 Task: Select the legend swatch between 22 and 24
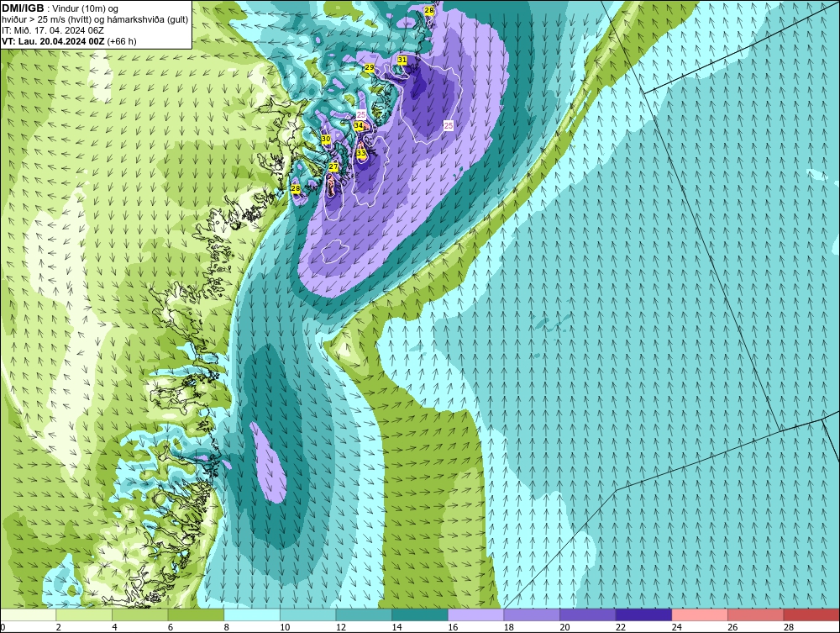643,615
